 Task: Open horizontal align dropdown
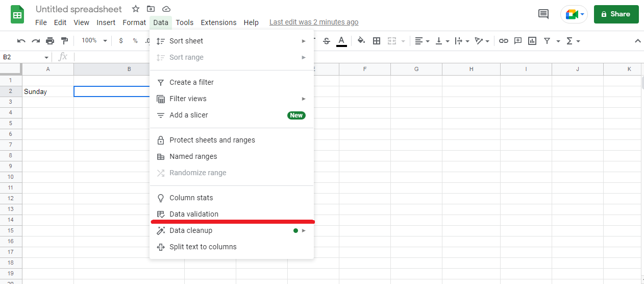422,41
